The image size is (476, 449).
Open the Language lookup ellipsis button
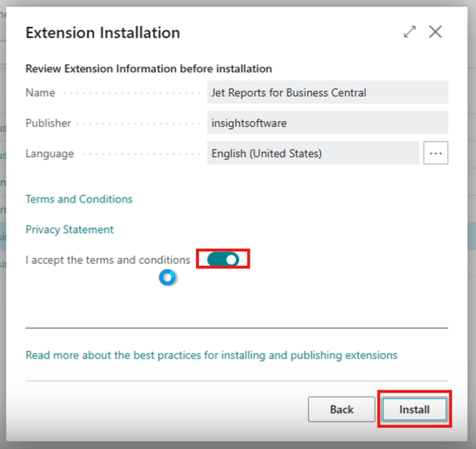436,153
